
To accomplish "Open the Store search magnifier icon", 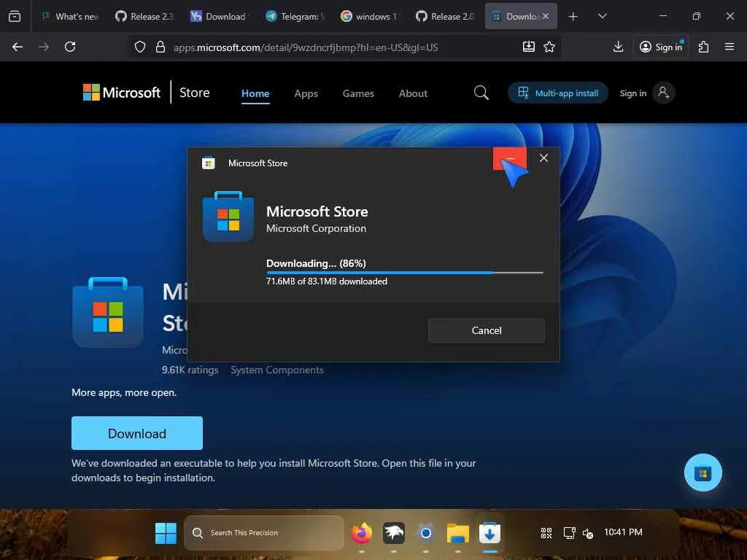I will [x=481, y=93].
